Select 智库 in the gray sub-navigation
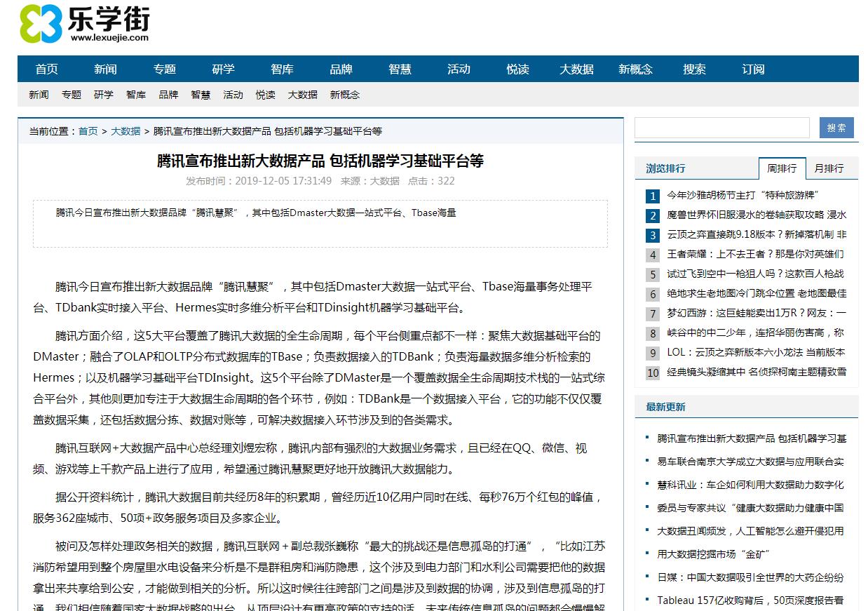 (x=136, y=95)
